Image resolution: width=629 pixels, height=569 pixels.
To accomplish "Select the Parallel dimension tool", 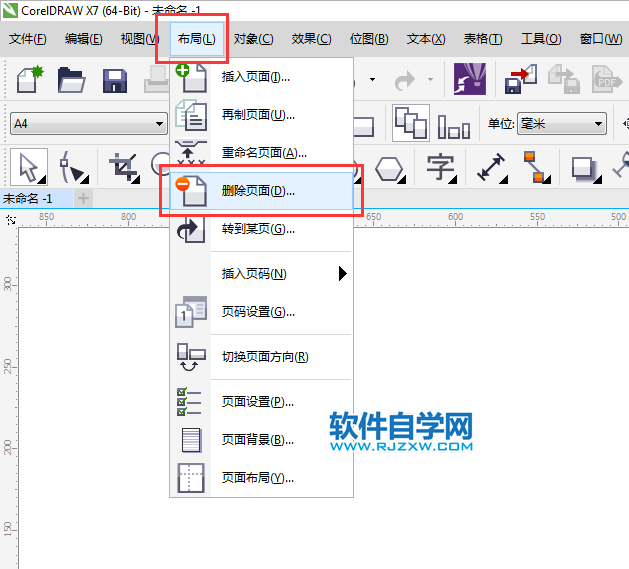I will pyautogui.click(x=492, y=167).
